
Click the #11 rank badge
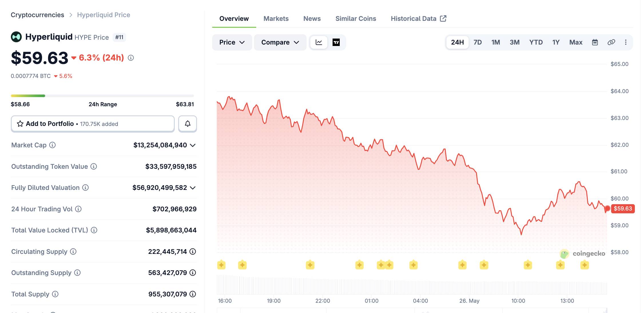[x=119, y=37]
